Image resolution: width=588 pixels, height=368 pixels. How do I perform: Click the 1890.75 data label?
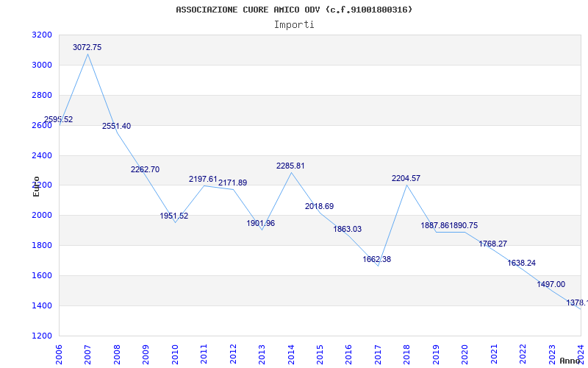pos(464,225)
